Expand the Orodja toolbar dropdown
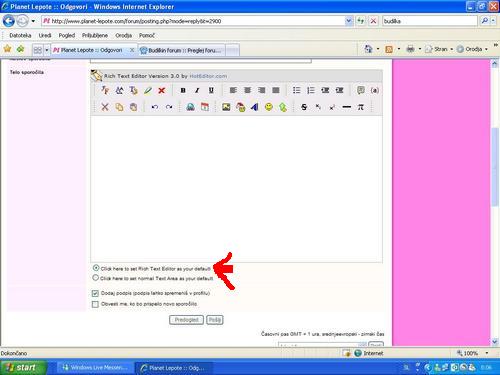 pyautogui.click(x=486, y=49)
